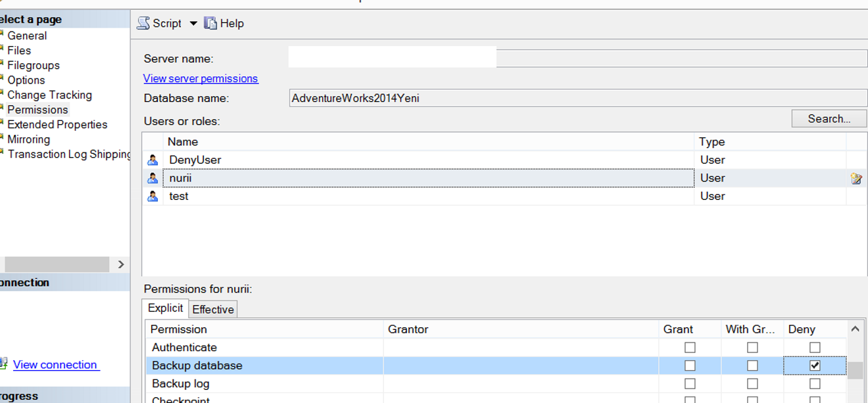Click the With Gr... column header
Image resolution: width=868 pixels, height=403 pixels.
[x=752, y=329]
